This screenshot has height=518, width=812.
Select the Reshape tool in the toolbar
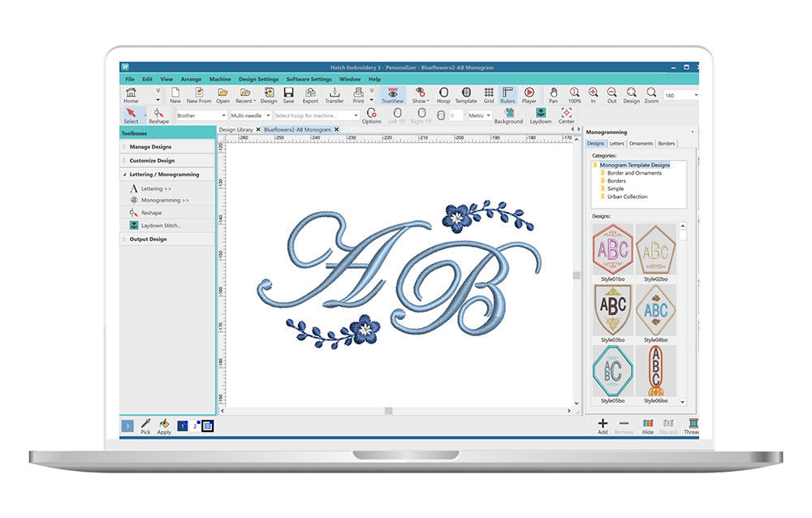pos(158,115)
